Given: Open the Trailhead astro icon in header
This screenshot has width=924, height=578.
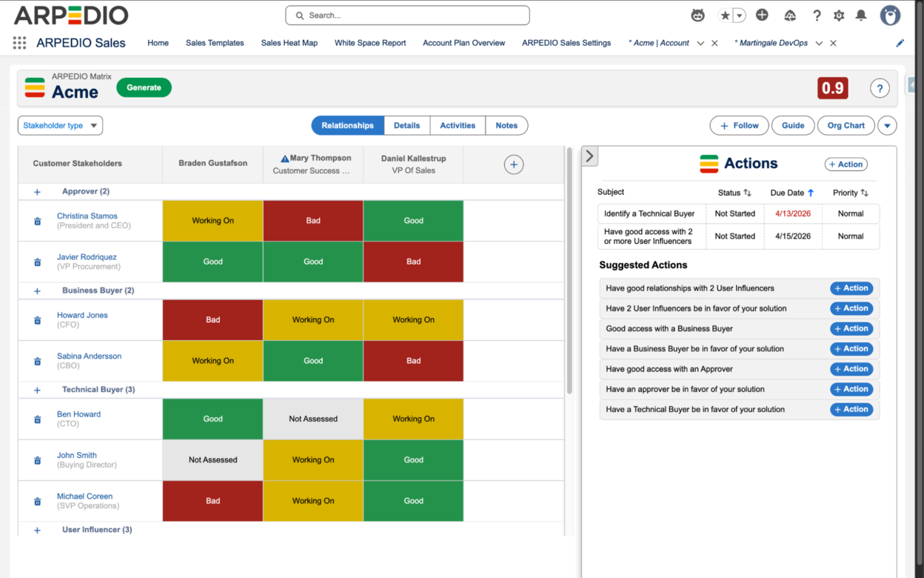Looking at the screenshot, I should pos(697,16).
